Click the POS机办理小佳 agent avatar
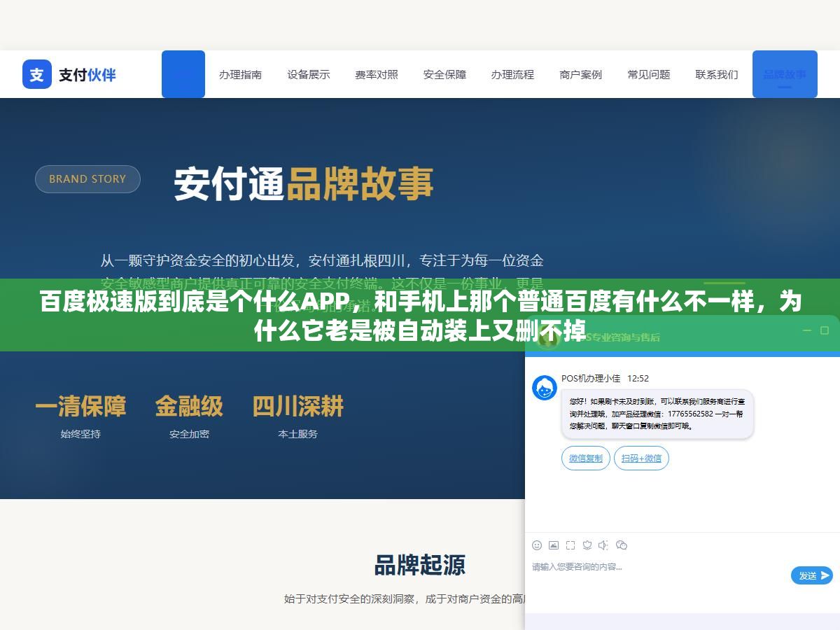The image size is (840, 630). coord(545,388)
